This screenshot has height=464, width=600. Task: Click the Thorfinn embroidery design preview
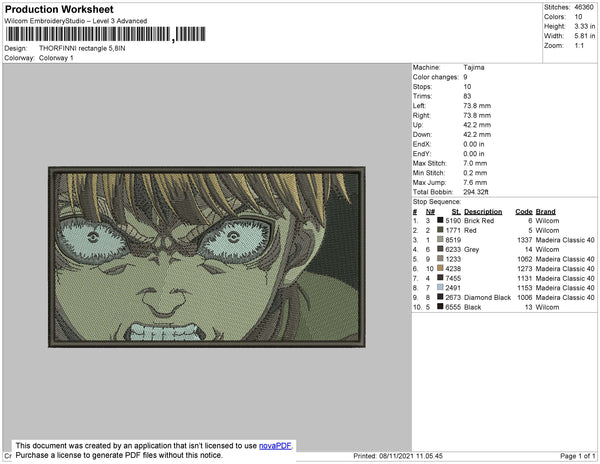(207, 257)
